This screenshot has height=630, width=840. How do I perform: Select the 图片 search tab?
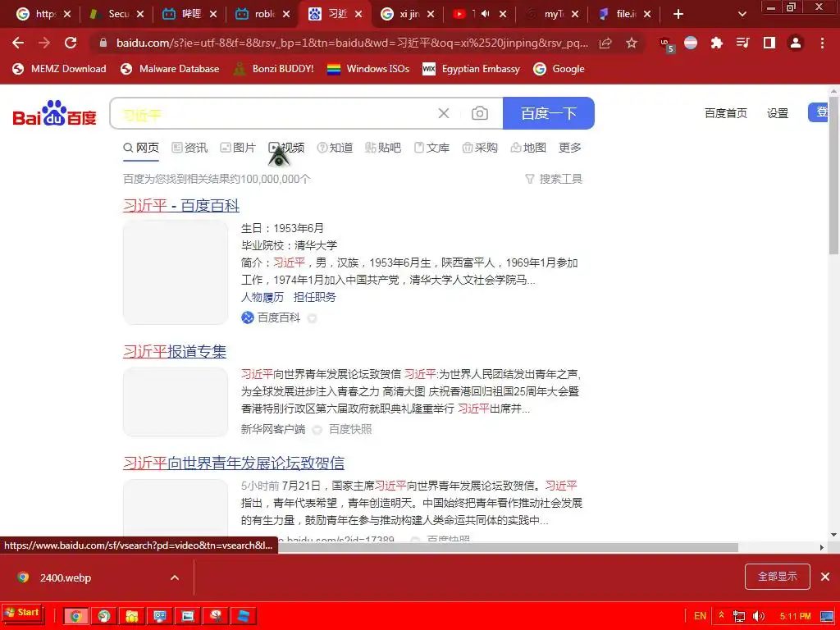pos(239,148)
